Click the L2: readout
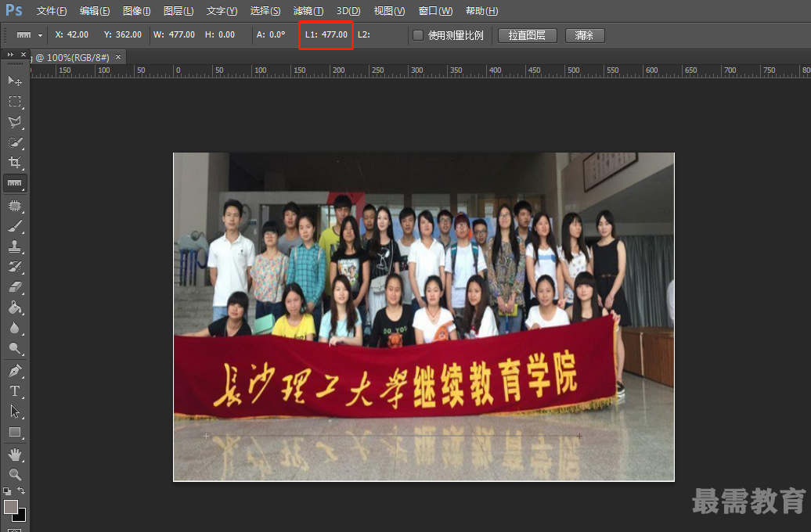811x532 pixels. click(x=364, y=34)
